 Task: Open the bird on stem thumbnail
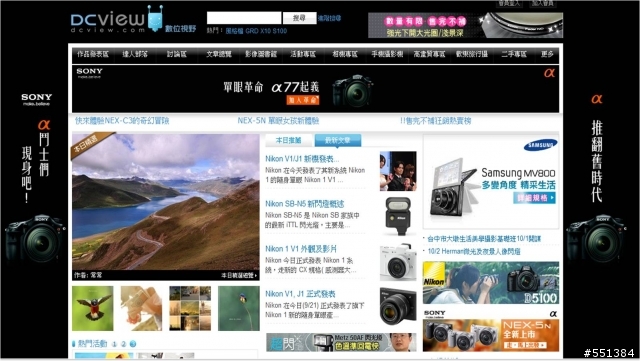click(x=239, y=308)
